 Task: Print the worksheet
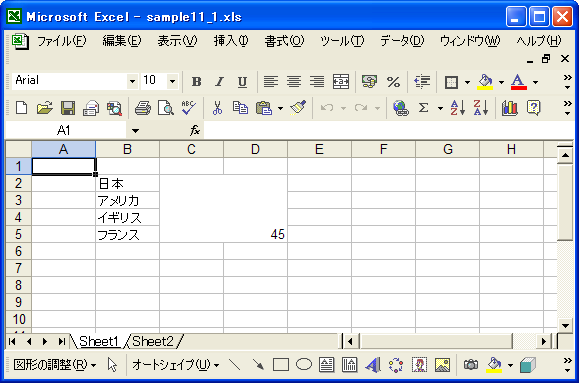pos(143,108)
